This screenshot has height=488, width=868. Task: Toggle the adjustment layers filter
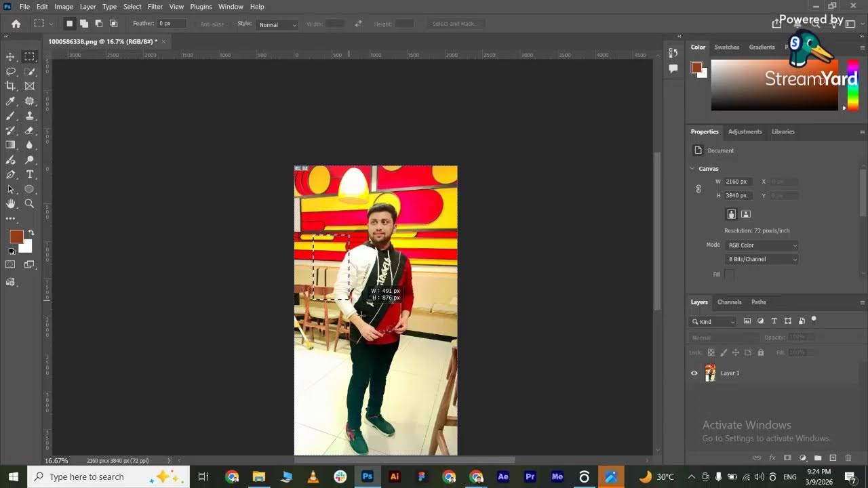760,321
